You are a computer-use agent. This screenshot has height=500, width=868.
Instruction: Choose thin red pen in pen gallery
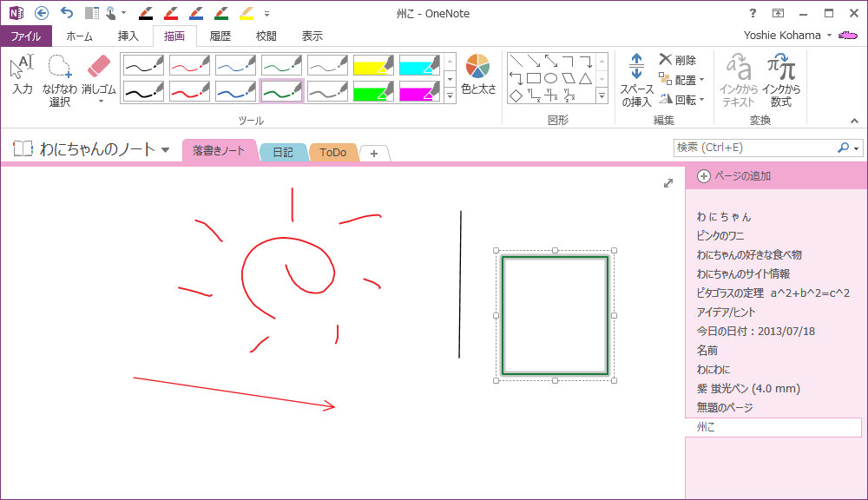coord(189,65)
